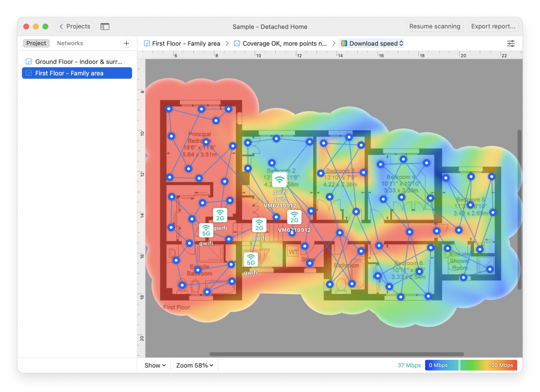Toggle the sidebar panel icon
This screenshot has width=540, height=392.
click(105, 27)
